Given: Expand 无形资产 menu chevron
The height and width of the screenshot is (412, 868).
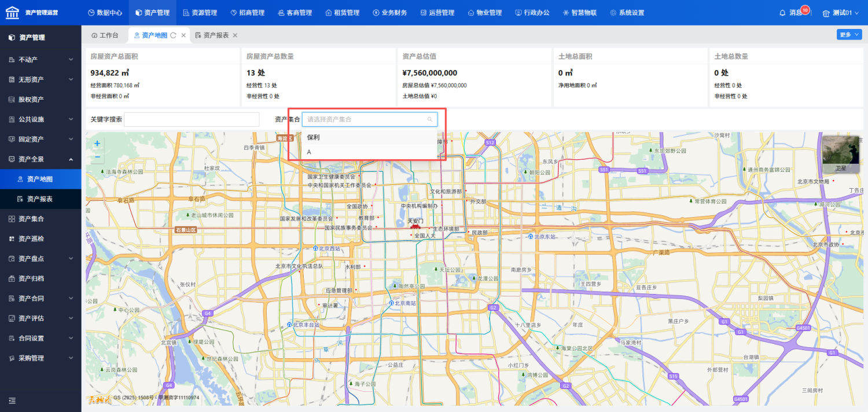Looking at the screenshot, I should point(71,79).
